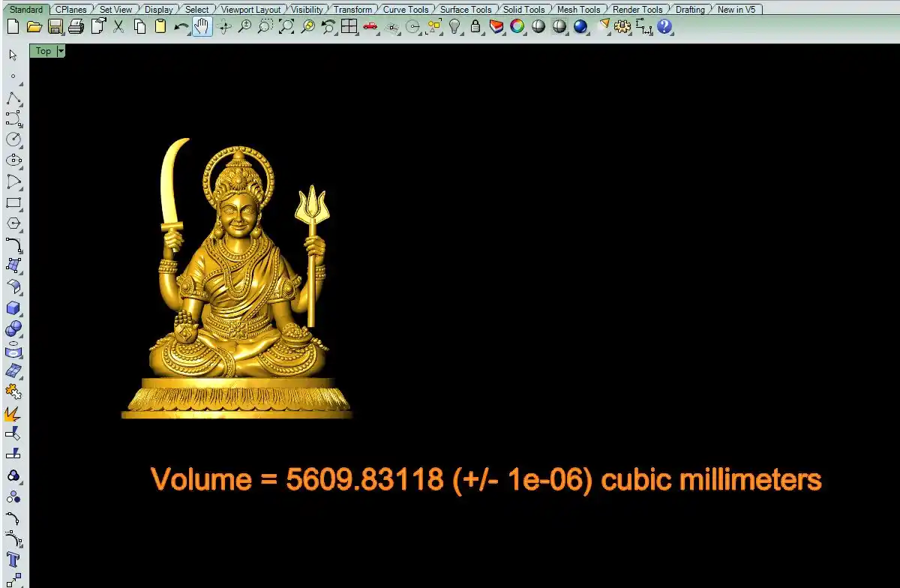Create a new file with the New icon
900x588 pixels.
(x=13, y=27)
